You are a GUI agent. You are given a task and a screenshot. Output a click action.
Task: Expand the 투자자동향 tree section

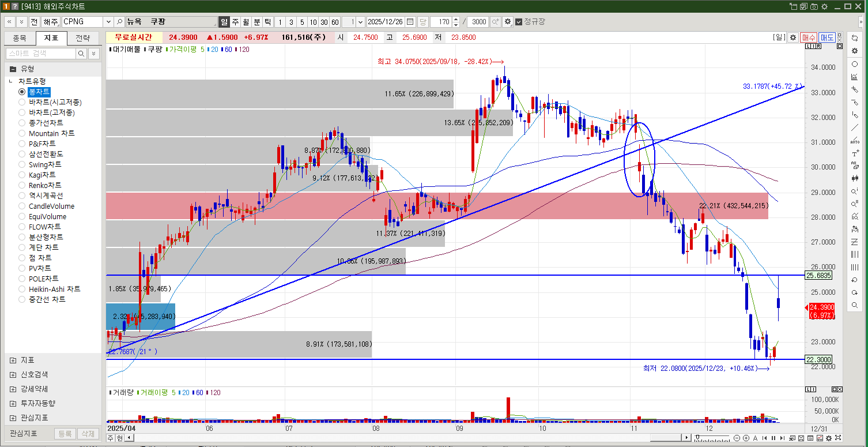(x=13, y=403)
